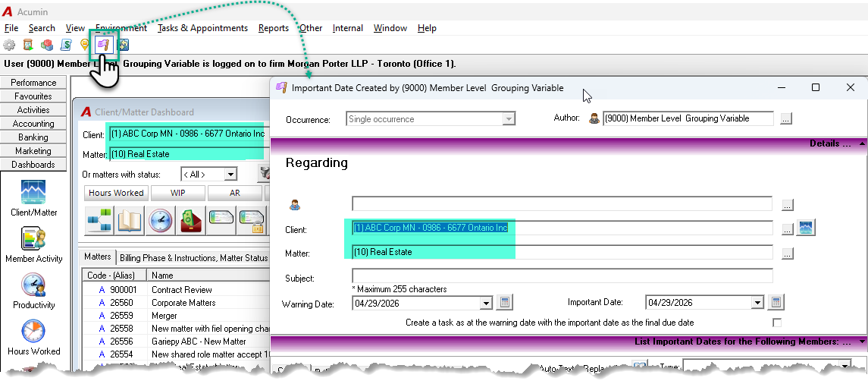Click the hierarchy tree icon in dashboard

99,220
